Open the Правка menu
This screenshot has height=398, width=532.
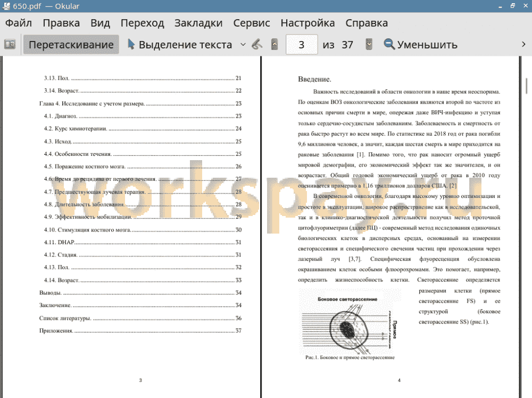[61, 23]
